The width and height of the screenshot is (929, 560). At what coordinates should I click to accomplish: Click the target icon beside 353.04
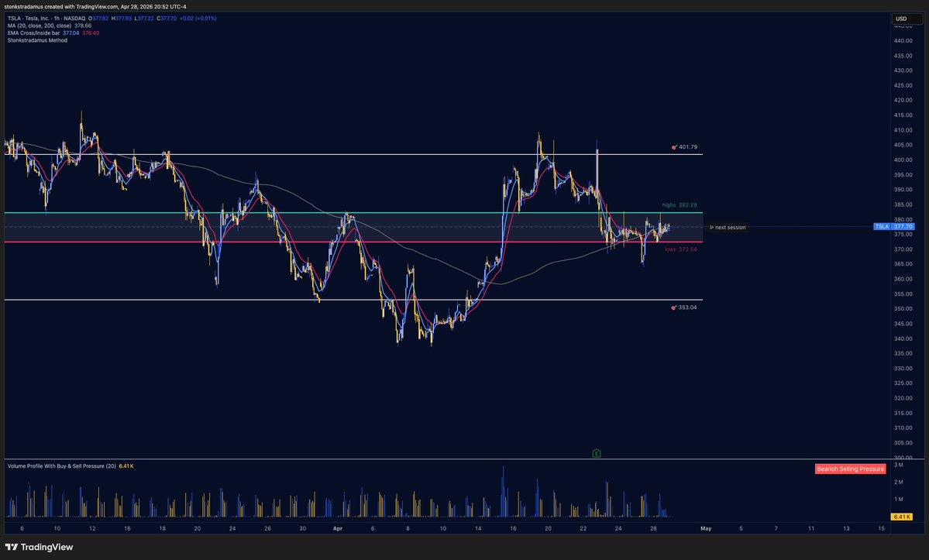(x=673, y=307)
